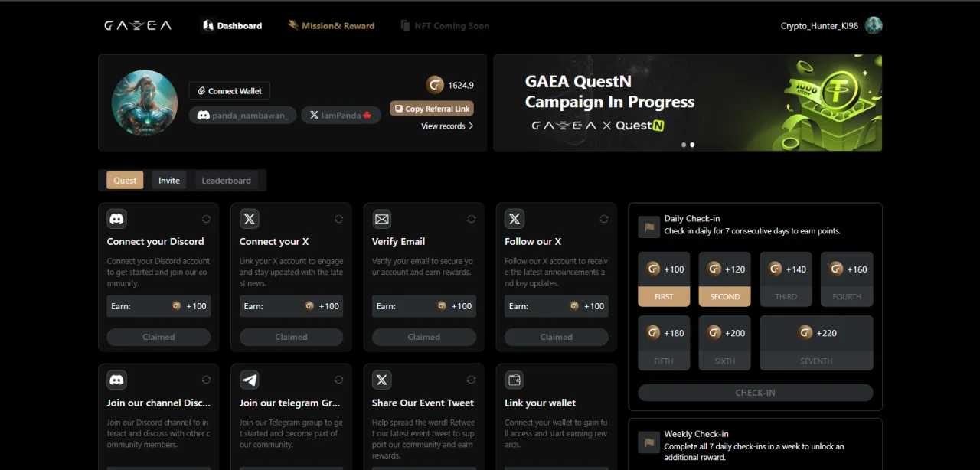Switch to the Quest tab
Image resolution: width=980 pixels, height=470 pixels.
(x=125, y=181)
